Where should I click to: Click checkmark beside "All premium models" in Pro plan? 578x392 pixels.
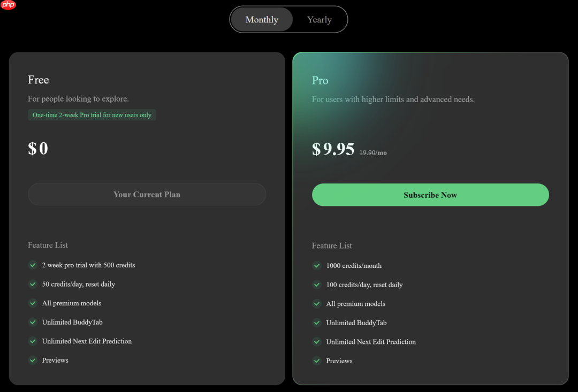pos(317,304)
